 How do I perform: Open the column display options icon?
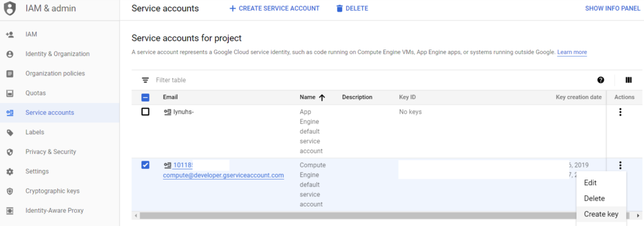pyautogui.click(x=628, y=80)
